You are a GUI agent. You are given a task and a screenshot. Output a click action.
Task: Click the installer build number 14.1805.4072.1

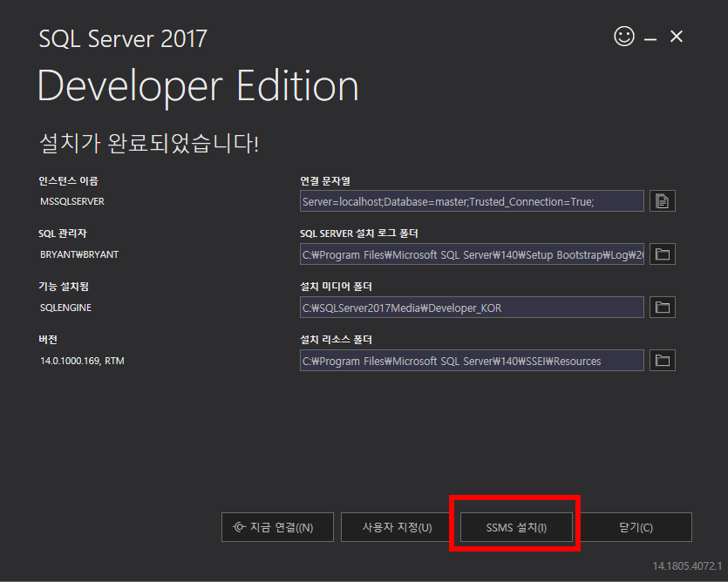[687, 565]
